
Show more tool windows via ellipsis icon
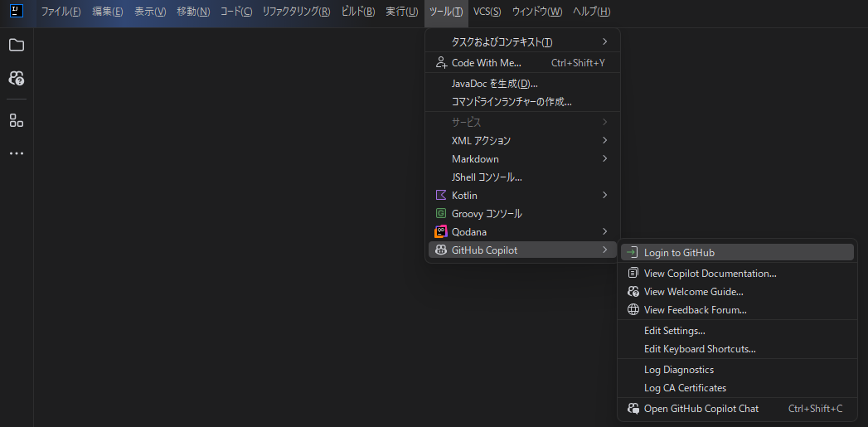[x=17, y=153]
